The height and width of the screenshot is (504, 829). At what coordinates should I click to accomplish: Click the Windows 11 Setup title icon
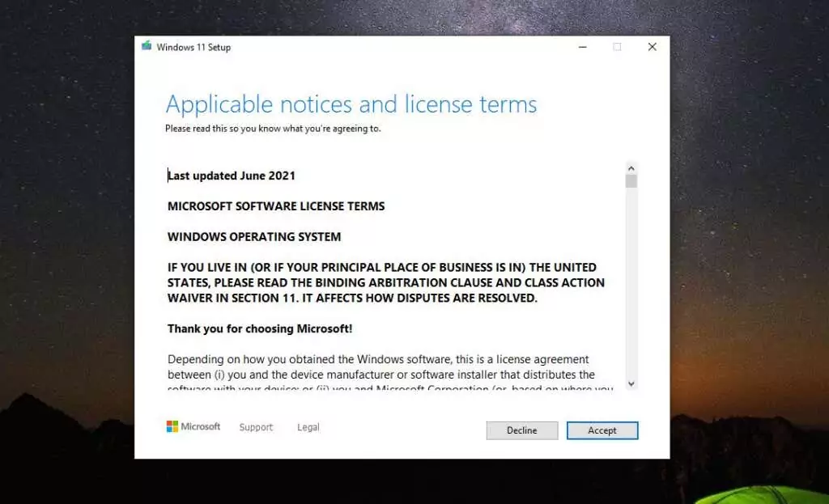coord(147,46)
